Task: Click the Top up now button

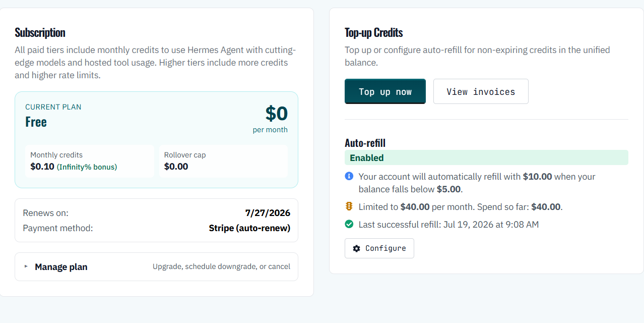Action: (x=385, y=91)
